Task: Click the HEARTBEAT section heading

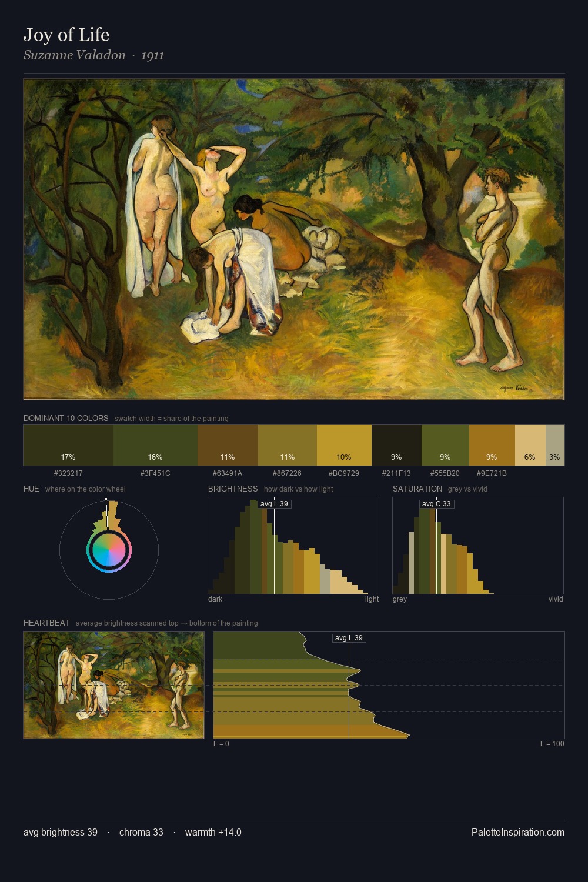Action: click(46, 623)
